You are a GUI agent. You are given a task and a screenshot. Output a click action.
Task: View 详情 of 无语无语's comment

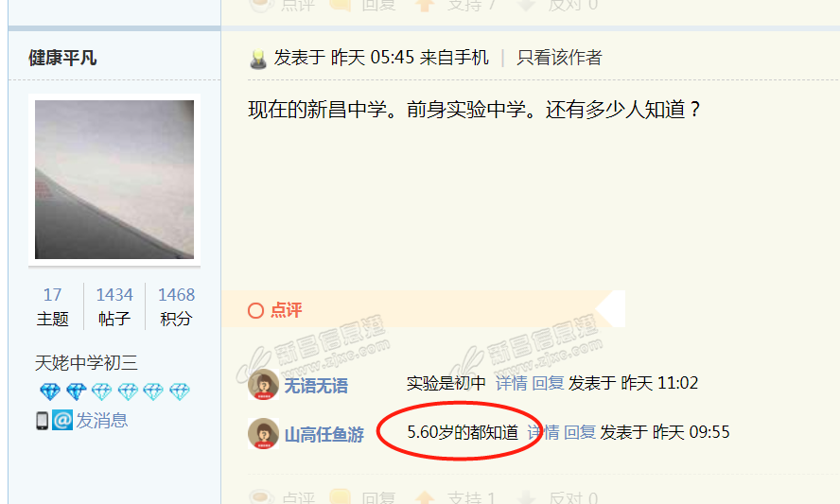511,384
